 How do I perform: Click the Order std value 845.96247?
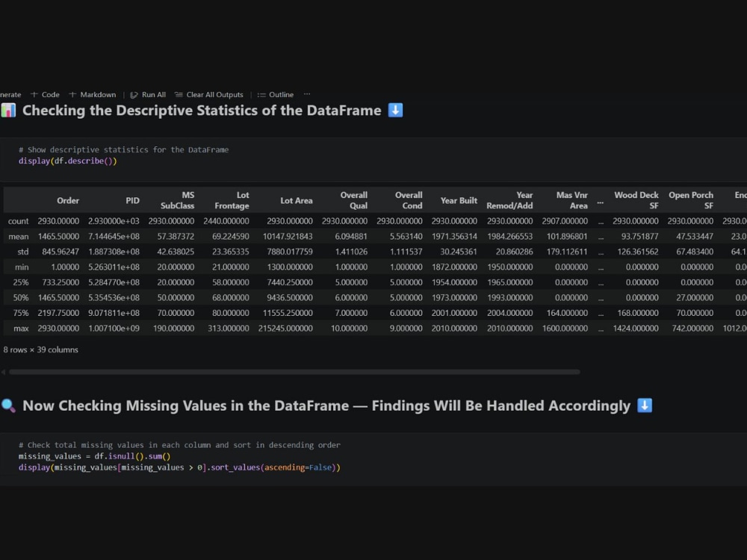61,252
